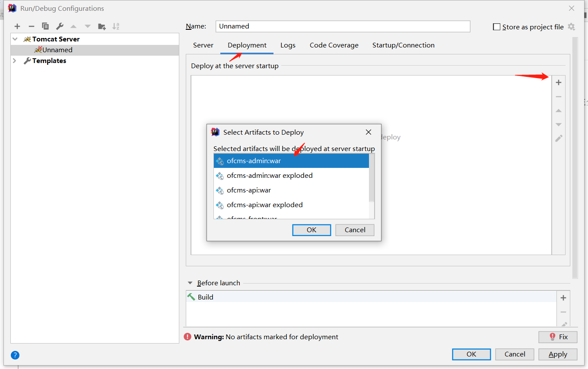The width and height of the screenshot is (588, 369).
Task: Edit artifact pencil icon in deploy panel
Action: tap(559, 139)
